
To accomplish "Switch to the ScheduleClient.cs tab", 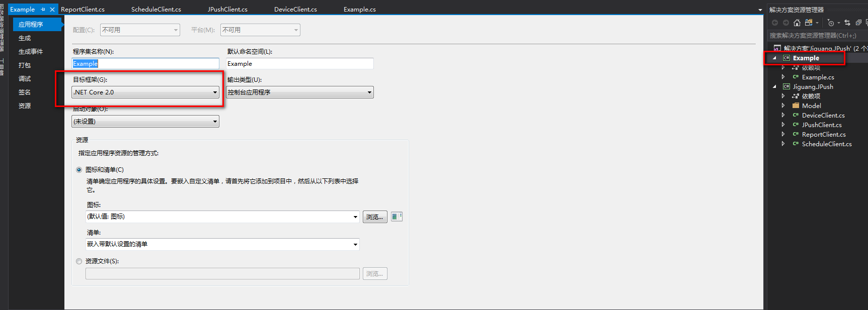I will pos(156,10).
